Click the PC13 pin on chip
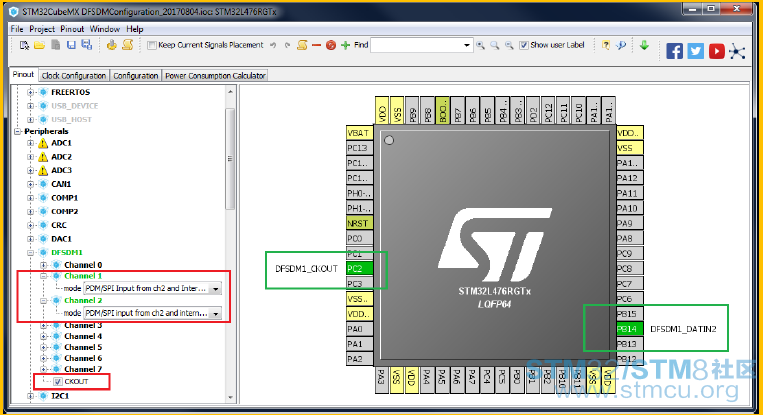Viewport: 763px width, 415px height. tap(359, 148)
